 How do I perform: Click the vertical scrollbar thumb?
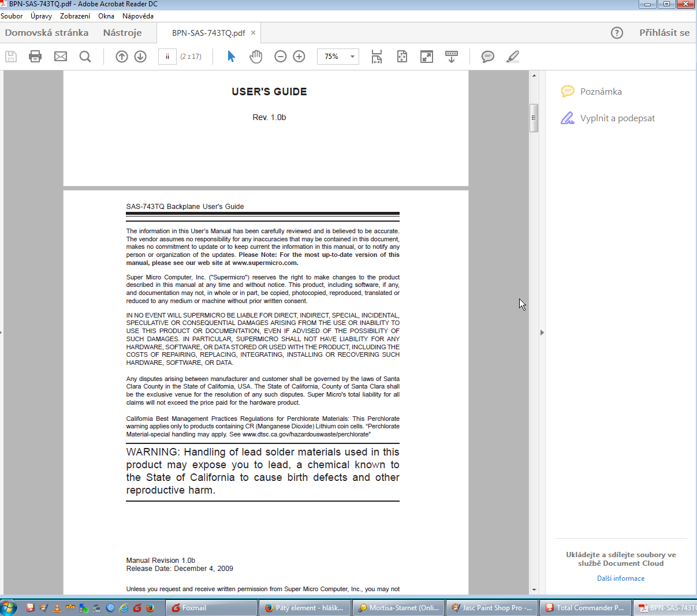[534, 118]
